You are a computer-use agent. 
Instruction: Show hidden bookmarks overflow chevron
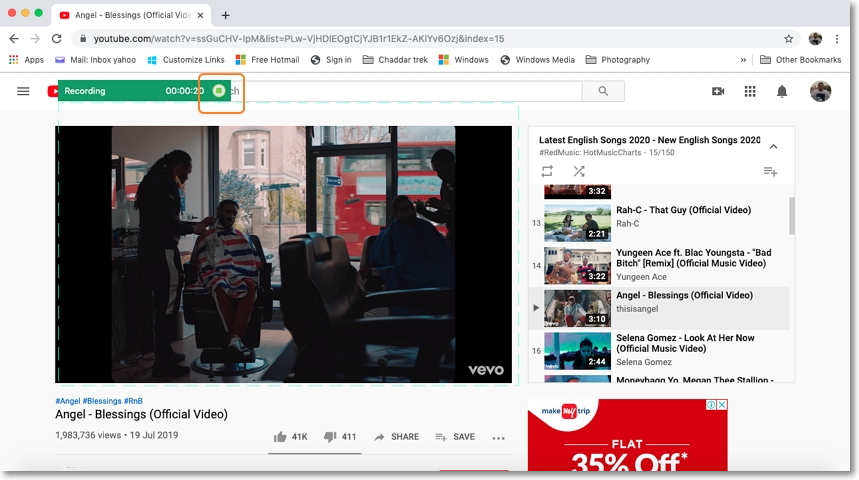coord(743,60)
